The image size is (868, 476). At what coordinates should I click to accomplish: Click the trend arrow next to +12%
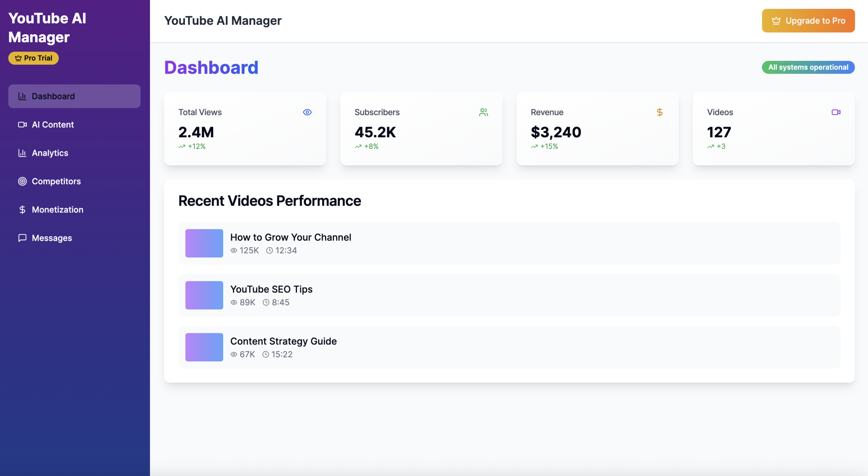click(182, 146)
